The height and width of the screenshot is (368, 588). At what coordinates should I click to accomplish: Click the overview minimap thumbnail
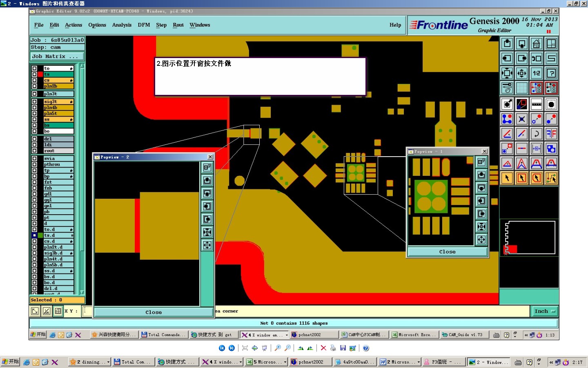click(530, 238)
